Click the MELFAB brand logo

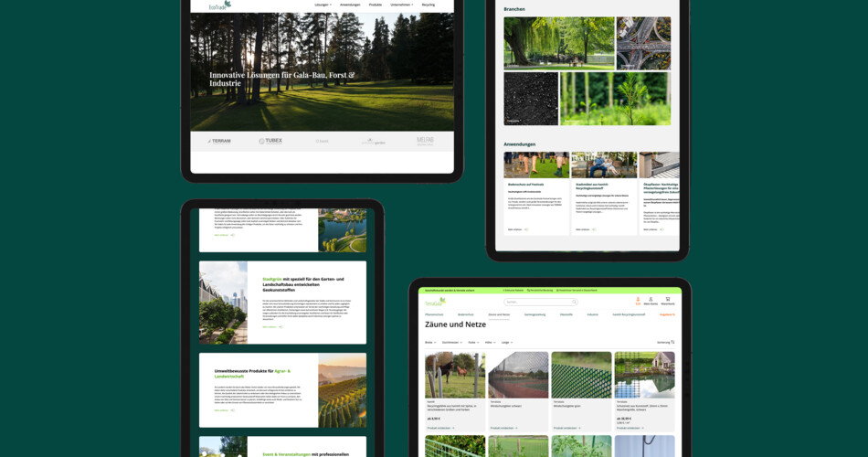pos(425,142)
